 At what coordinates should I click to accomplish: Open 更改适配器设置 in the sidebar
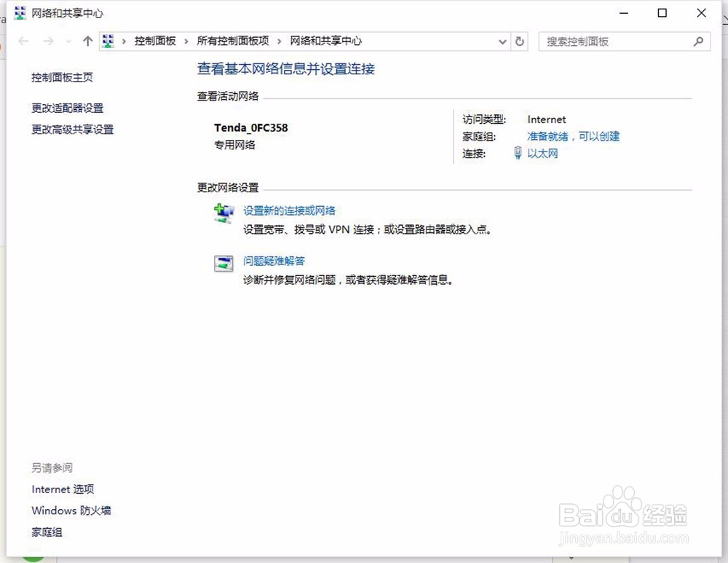tap(67, 108)
